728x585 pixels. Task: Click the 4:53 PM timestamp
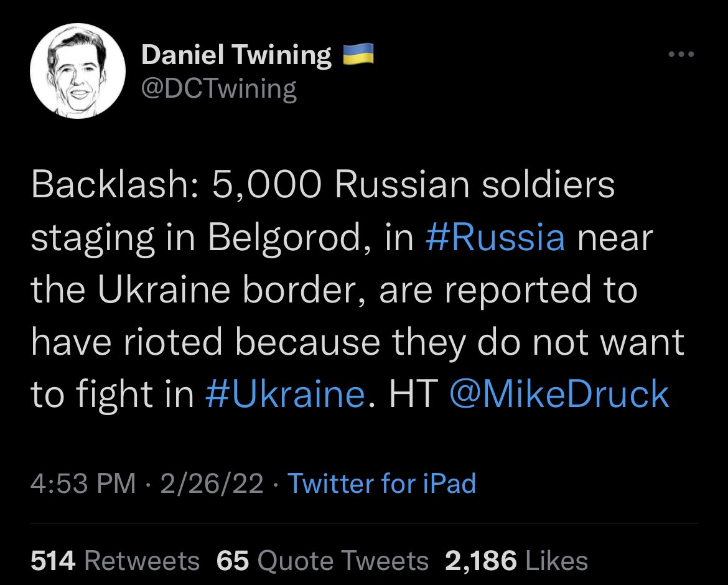[x=83, y=484]
